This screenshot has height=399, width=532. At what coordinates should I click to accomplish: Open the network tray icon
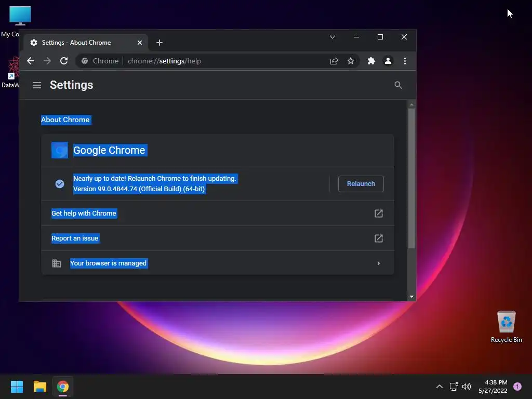pyautogui.click(x=454, y=387)
